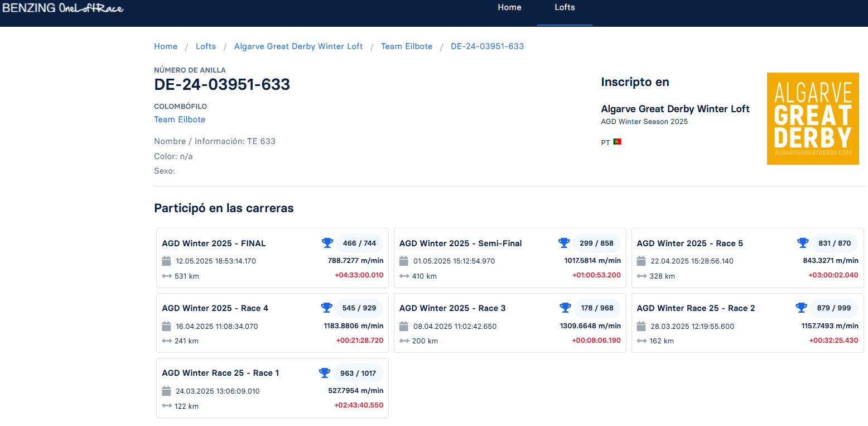Click the calendar icon on the Race 4 card
This screenshot has width=868, height=426.
pyautogui.click(x=166, y=326)
